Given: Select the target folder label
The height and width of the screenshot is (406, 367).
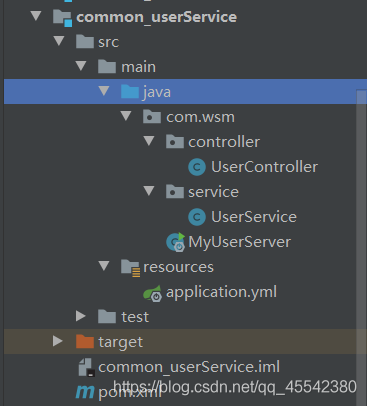Looking at the screenshot, I should coord(121,342).
